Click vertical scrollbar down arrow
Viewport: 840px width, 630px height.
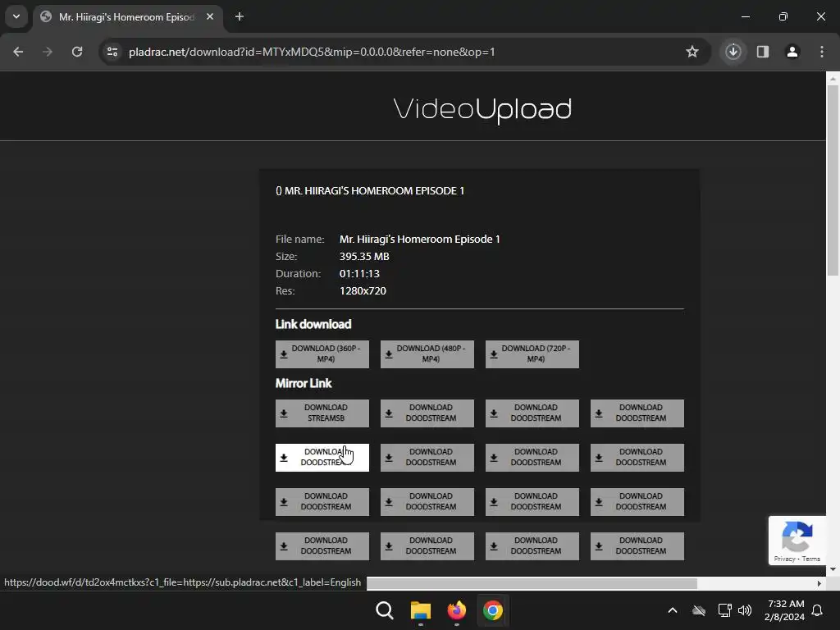pyautogui.click(x=833, y=569)
